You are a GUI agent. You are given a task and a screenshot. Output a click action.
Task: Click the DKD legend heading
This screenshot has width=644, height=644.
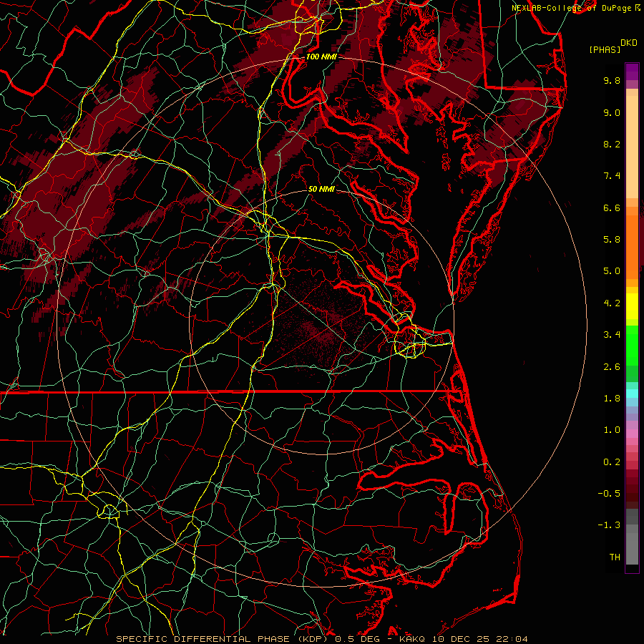(x=629, y=43)
